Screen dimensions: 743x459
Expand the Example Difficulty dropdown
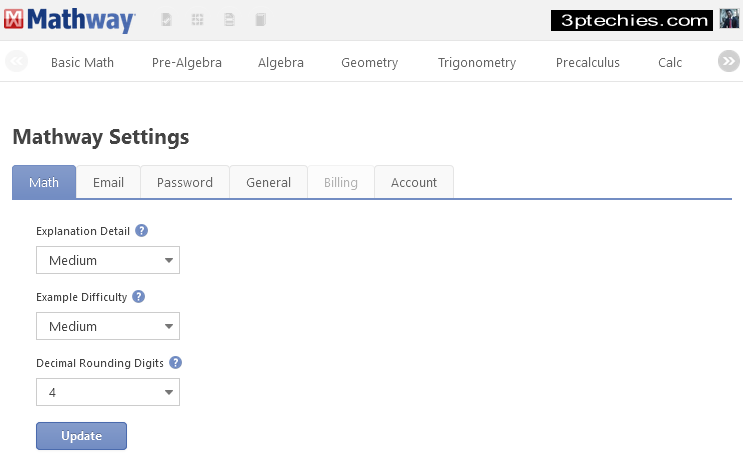click(108, 326)
